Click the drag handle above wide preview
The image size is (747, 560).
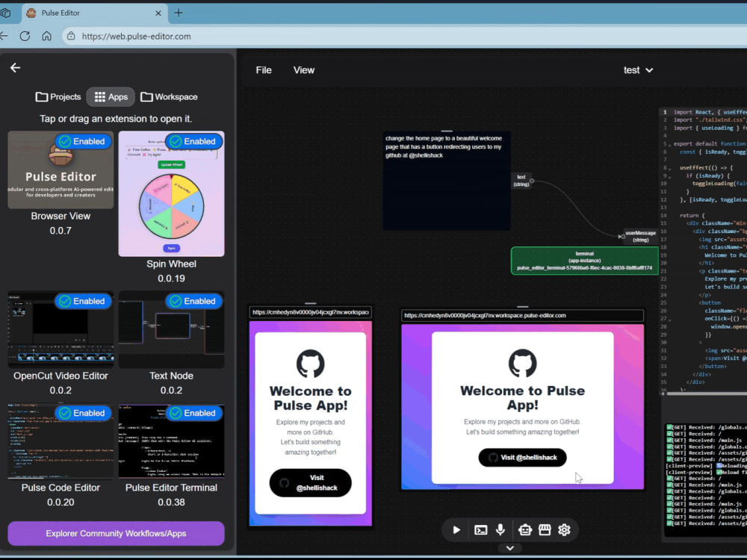tap(522, 307)
